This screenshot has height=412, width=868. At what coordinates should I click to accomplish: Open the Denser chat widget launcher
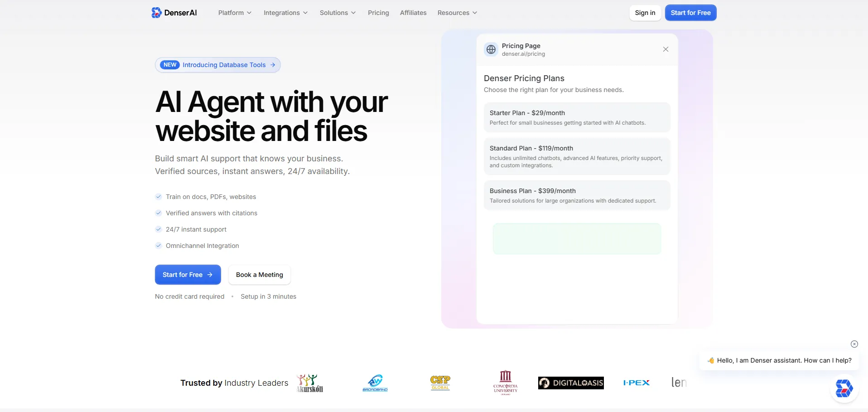click(x=844, y=388)
